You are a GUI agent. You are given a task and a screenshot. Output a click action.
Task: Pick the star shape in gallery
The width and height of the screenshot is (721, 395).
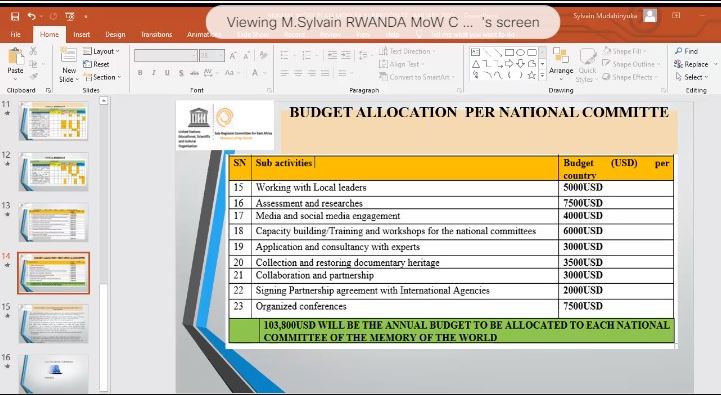pyautogui.click(x=531, y=75)
